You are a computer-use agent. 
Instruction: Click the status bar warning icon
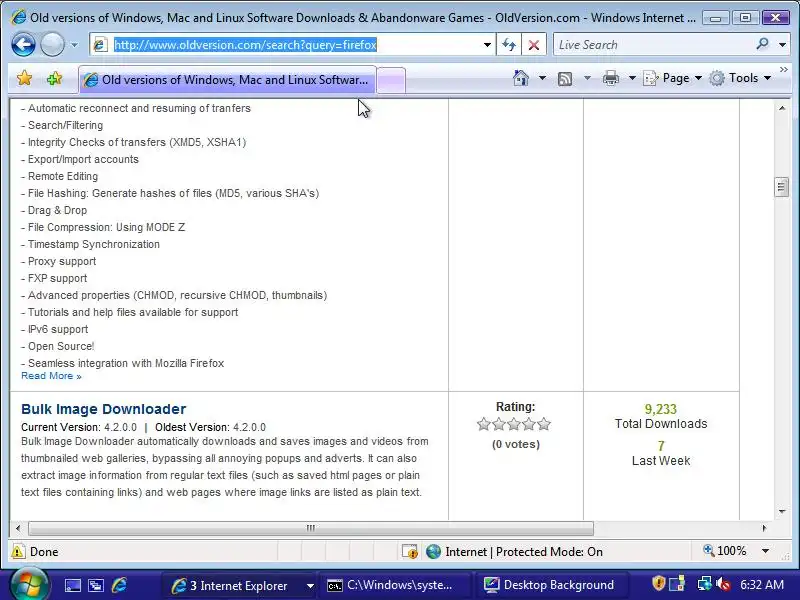point(18,552)
